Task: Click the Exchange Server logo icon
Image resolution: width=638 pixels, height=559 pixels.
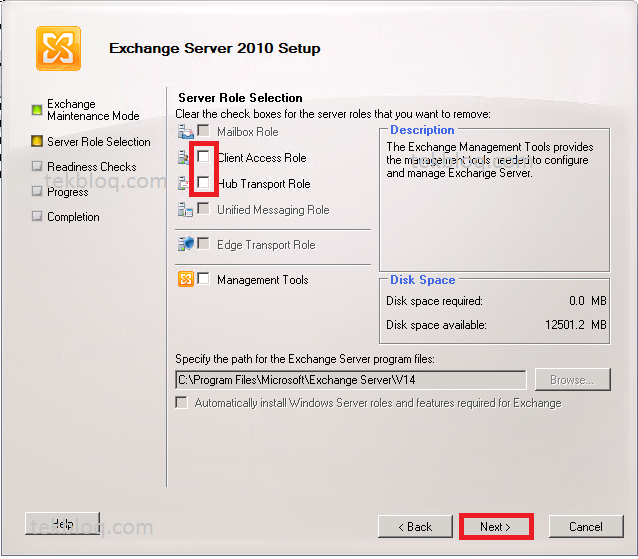Action: click(x=58, y=48)
